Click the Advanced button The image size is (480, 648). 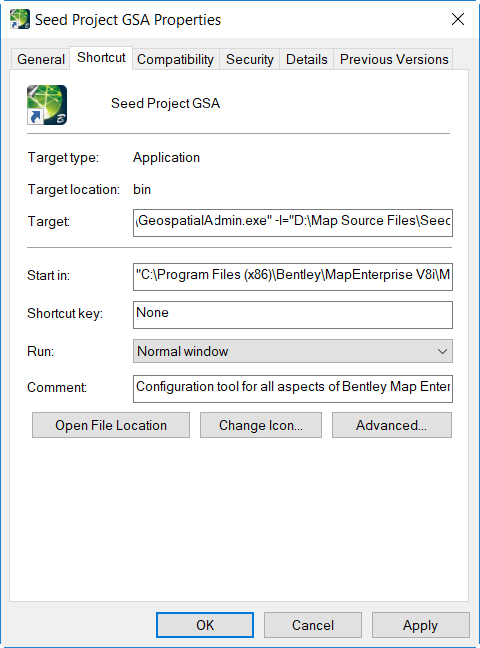click(392, 425)
